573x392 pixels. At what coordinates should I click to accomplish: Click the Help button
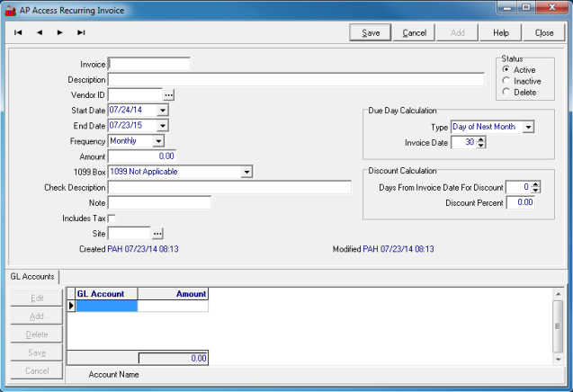pos(501,32)
